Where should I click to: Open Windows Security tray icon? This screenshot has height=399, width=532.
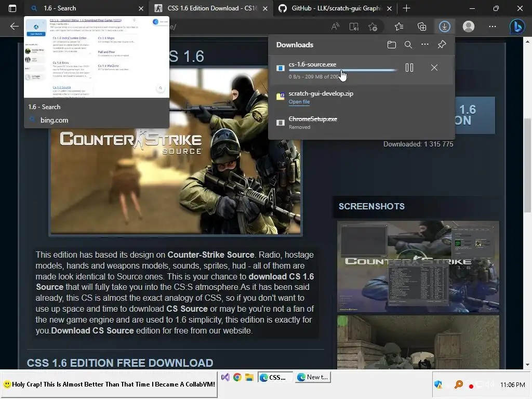pos(438,385)
